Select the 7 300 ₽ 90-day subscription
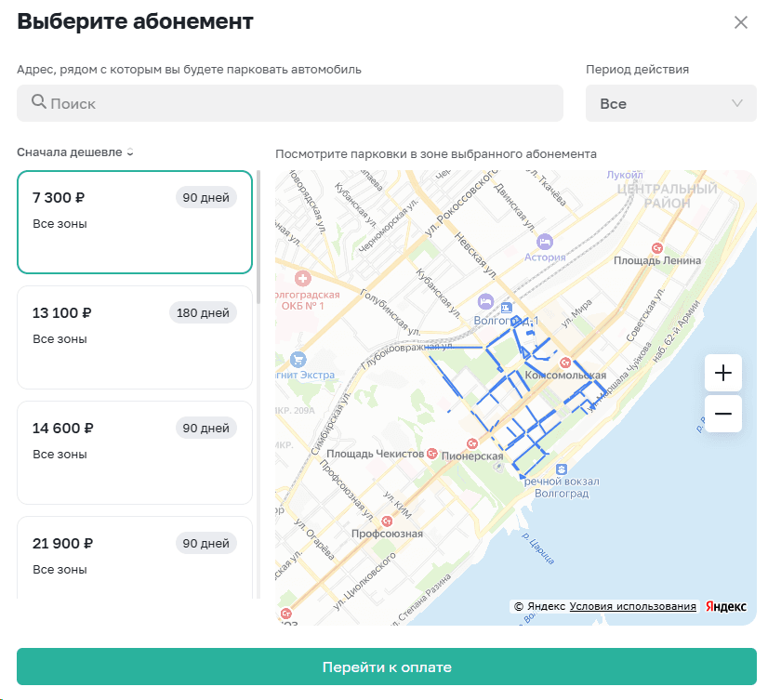This screenshot has height=700, width=768. pyautogui.click(x=135, y=222)
